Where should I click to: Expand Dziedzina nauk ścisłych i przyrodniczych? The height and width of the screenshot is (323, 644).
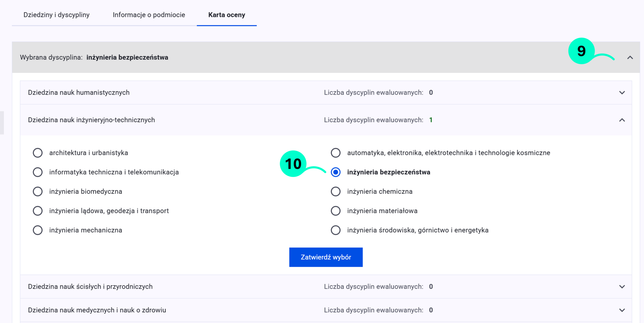(622, 287)
